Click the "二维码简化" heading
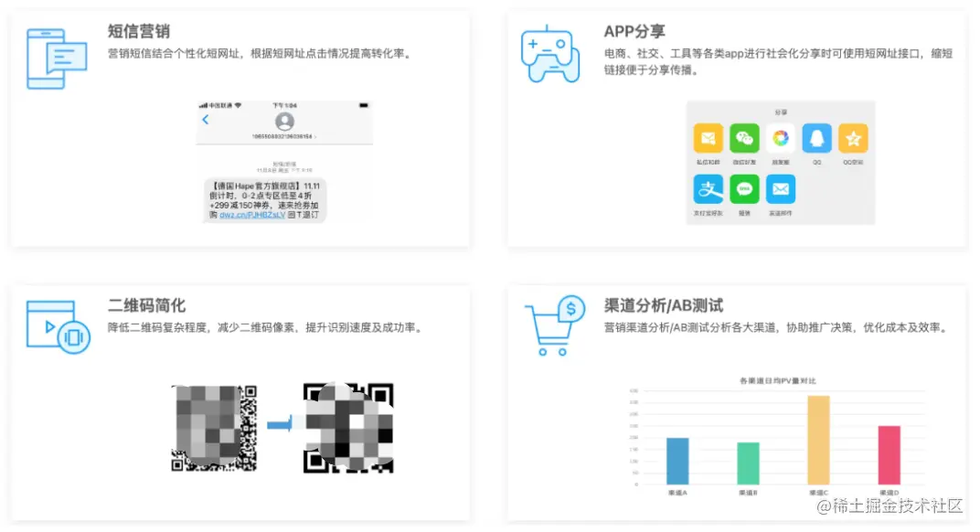 click(147, 305)
